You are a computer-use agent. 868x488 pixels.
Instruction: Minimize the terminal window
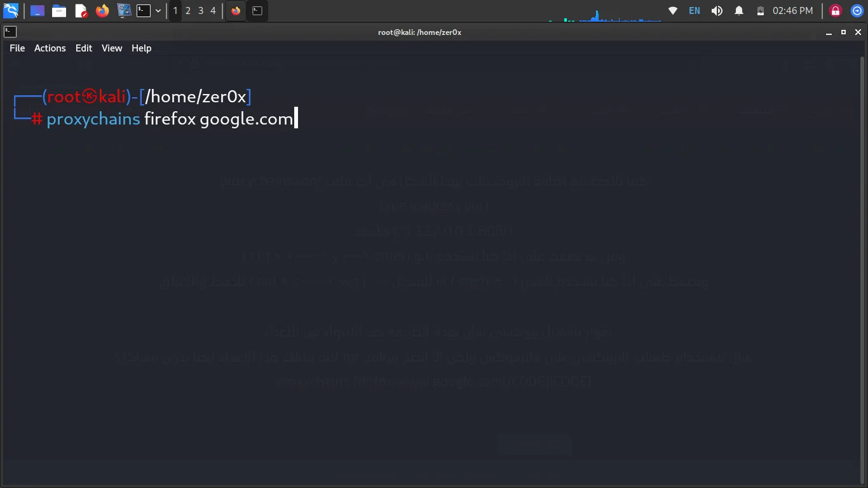[x=829, y=32]
